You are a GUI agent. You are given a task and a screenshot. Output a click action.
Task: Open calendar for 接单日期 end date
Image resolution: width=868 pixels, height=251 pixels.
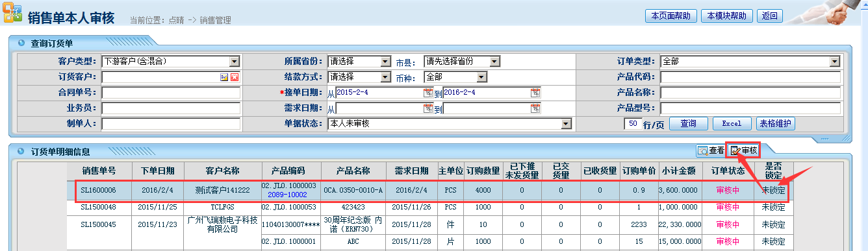535,93
